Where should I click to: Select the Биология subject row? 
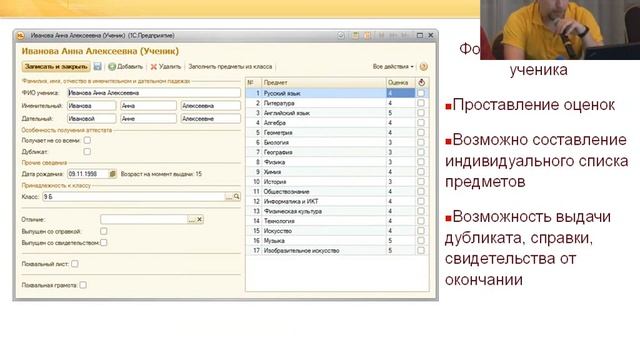337,142
